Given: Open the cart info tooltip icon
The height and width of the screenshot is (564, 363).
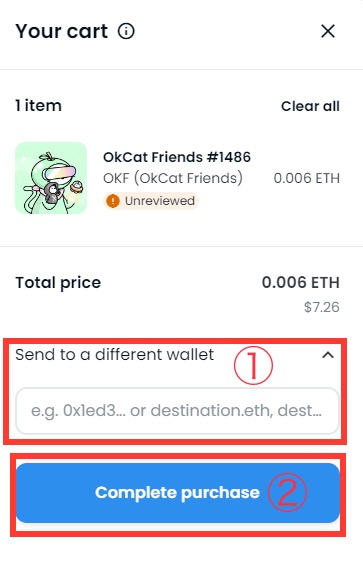Looking at the screenshot, I should point(126,31).
